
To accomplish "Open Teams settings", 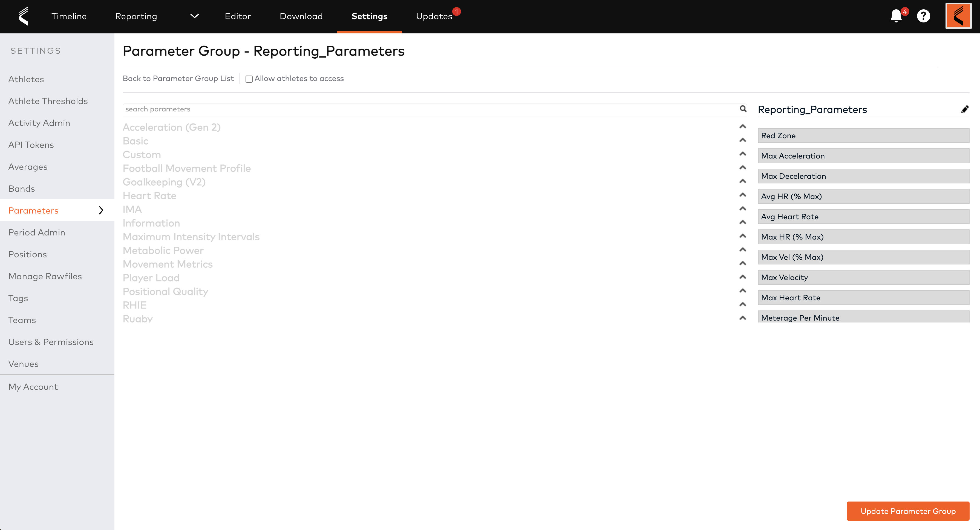I will [22, 320].
